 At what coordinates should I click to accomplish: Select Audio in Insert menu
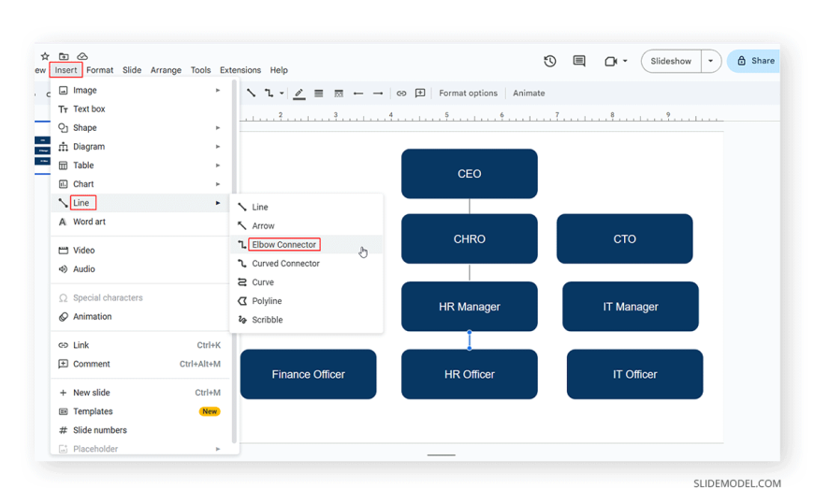point(140,269)
